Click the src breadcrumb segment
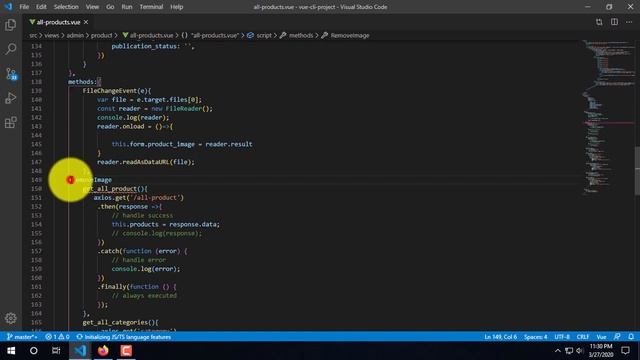 33,36
